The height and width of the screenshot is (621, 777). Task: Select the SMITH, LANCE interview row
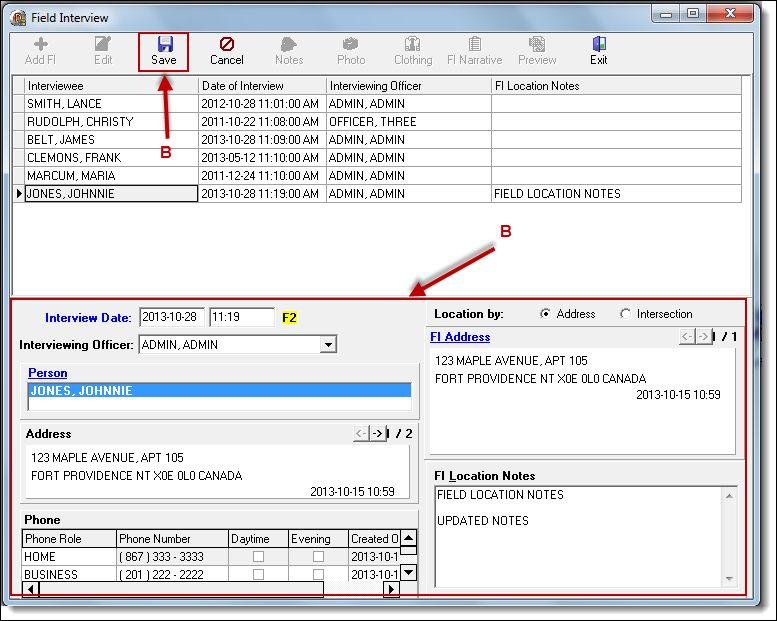coord(110,104)
